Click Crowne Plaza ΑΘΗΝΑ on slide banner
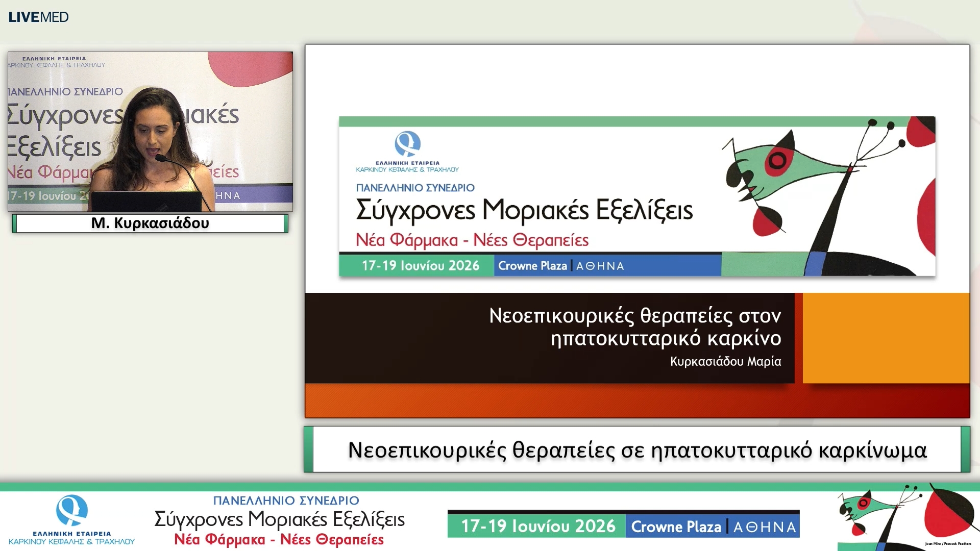The image size is (980, 551). point(561,266)
